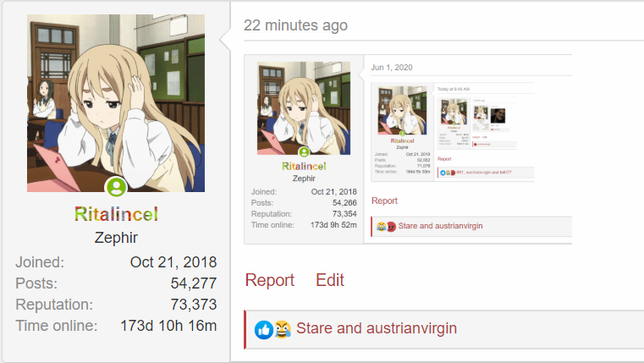This screenshot has height=363, width=644.
Task: Edit this post
Action: point(330,280)
